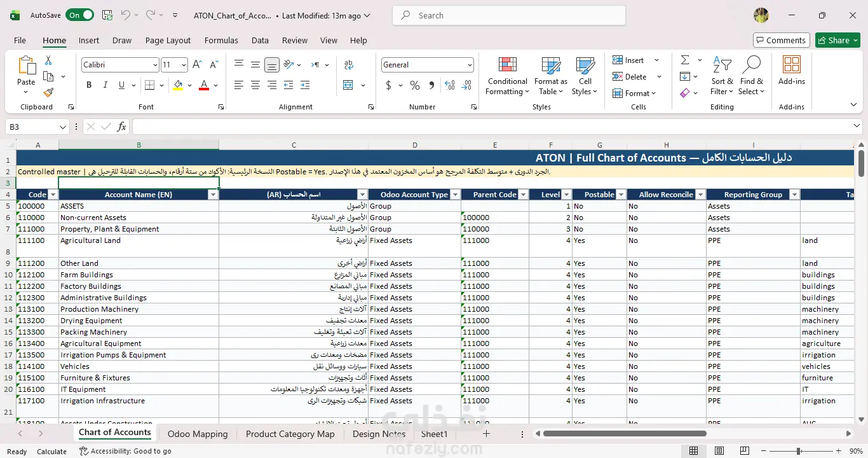The width and height of the screenshot is (868, 458).
Task: Click the Orientation text-angle icon
Action: click(288, 65)
